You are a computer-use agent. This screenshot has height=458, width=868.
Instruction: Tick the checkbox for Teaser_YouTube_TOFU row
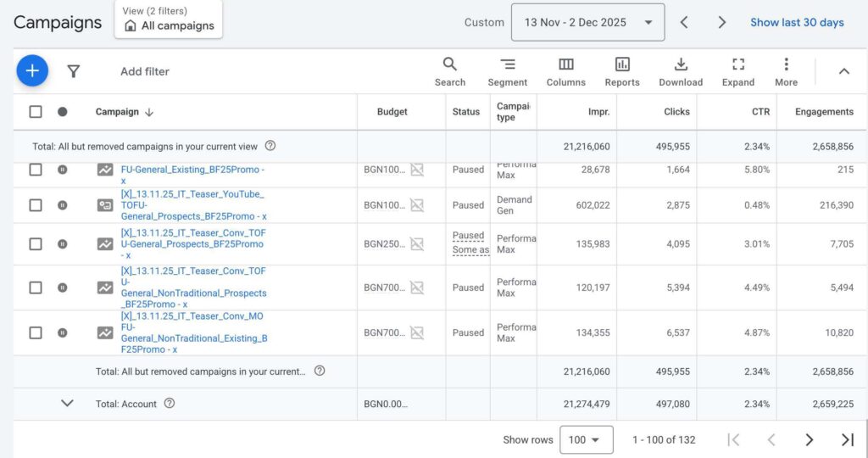click(36, 205)
